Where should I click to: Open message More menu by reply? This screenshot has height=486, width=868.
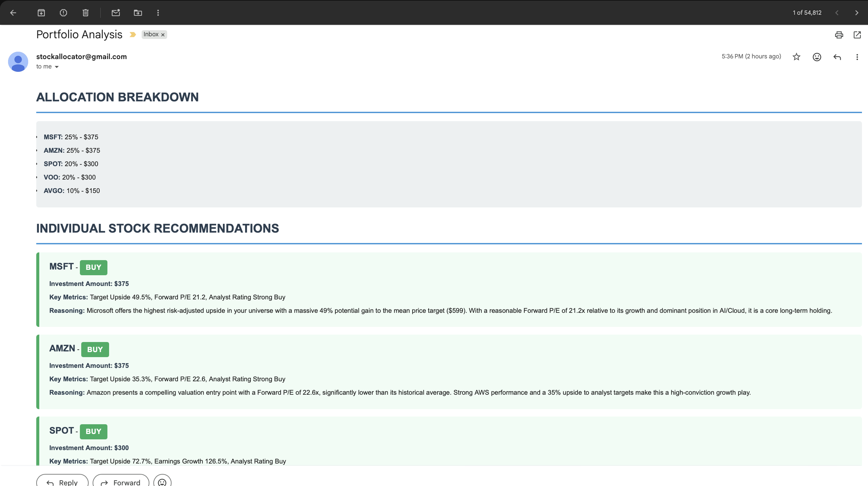click(857, 57)
